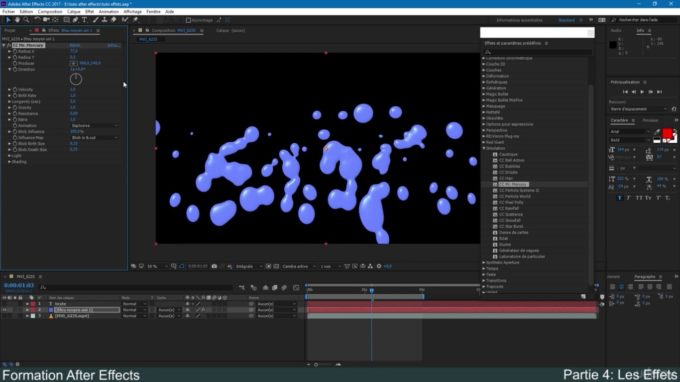Jump to last frame in Preview panel
Viewport: 680px width, 382px height.
[660, 92]
